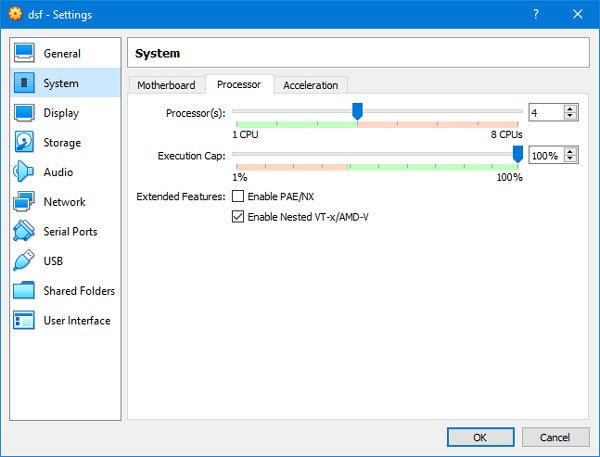
Task: Increase processor count with up arrow
Action: coord(571,109)
